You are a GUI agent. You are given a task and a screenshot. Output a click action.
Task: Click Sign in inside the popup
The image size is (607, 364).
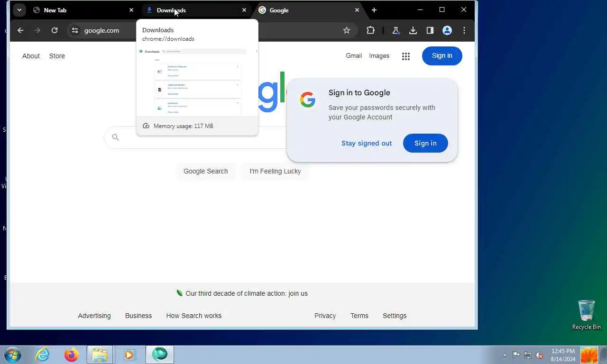click(425, 143)
